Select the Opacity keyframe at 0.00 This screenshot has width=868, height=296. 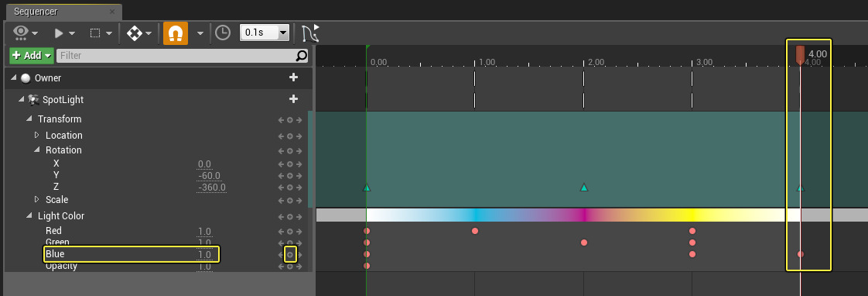point(367,266)
